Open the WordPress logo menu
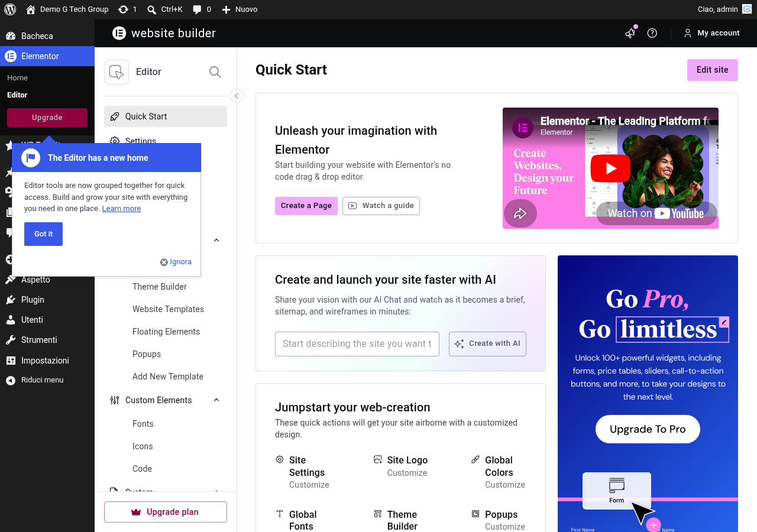Screen dimensions: 757x532 pos(10,9)
